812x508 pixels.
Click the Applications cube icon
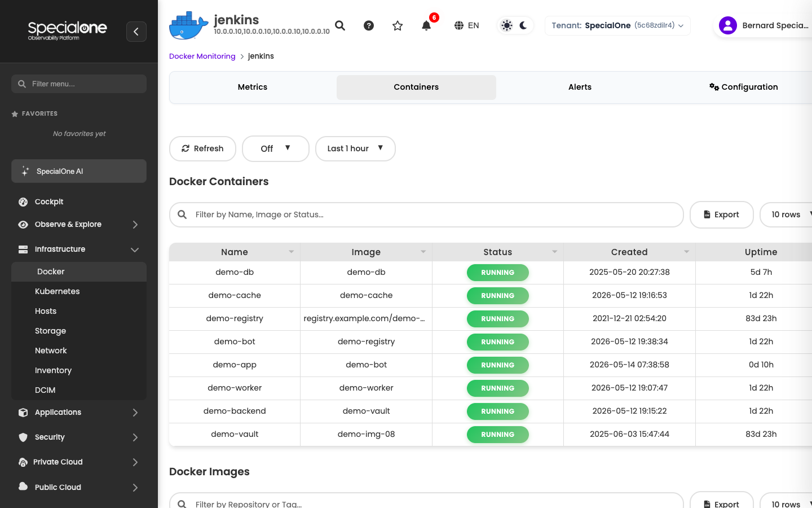pos(23,412)
